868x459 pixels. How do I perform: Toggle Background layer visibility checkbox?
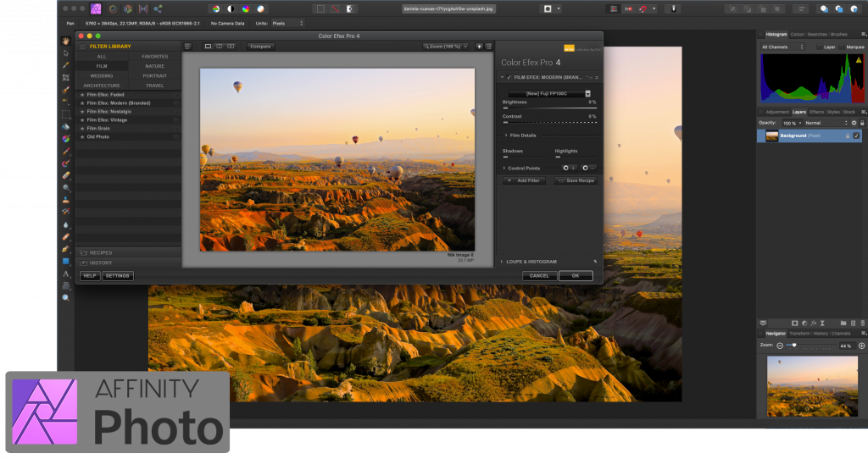(x=856, y=135)
